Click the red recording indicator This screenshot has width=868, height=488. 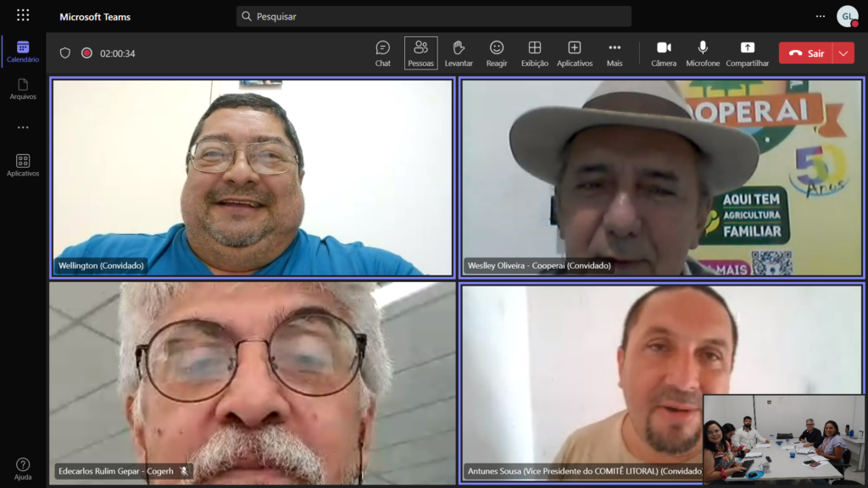pos(86,53)
